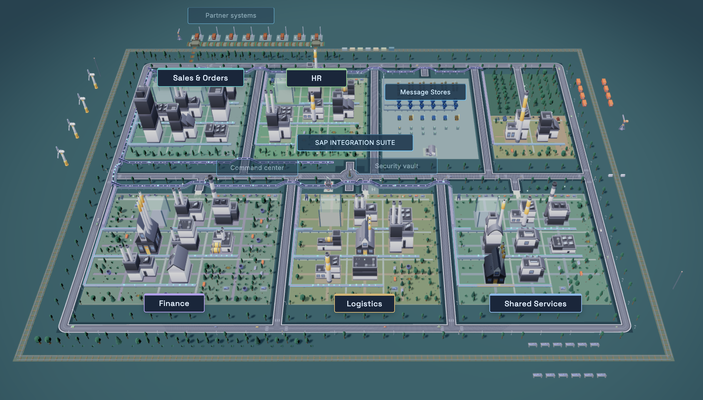Click the Message Stores label
Image resolution: width=703 pixels, height=400 pixels.
[x=425, y=92]
